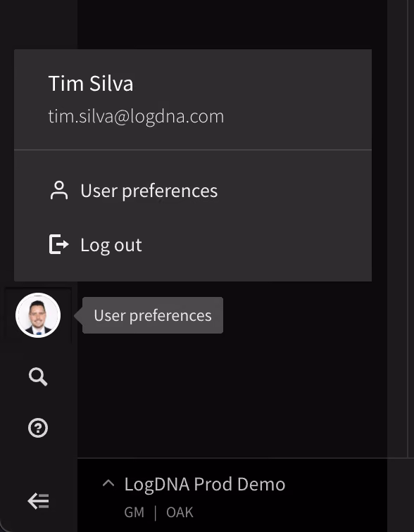Click the log out door-arrow icon

click(x=59, y=244)
